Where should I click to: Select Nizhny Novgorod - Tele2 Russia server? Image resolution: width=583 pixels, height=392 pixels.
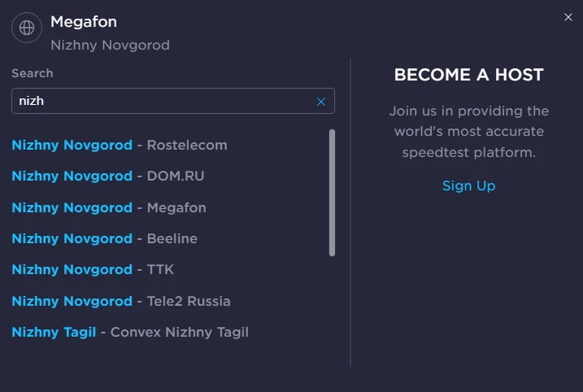121,301
